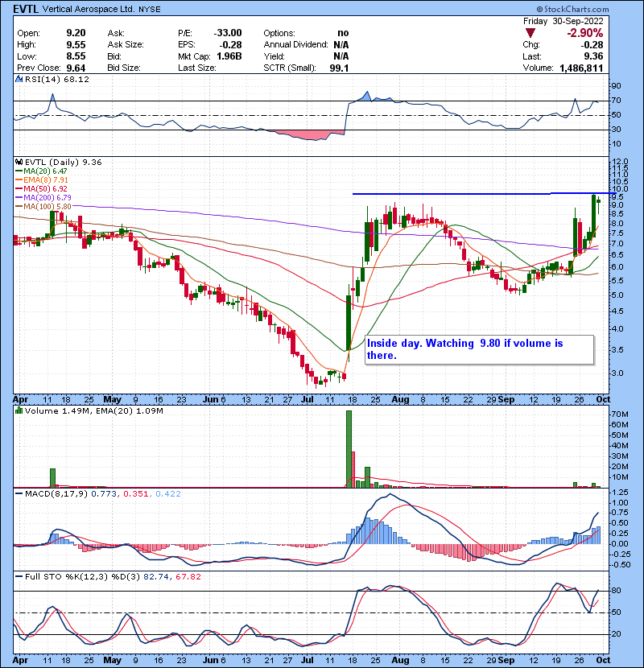Image resolution: width=644 pixels, height=668 pixels.
Task: Click the red down-triangle change indicator
Action: [530, 33]
